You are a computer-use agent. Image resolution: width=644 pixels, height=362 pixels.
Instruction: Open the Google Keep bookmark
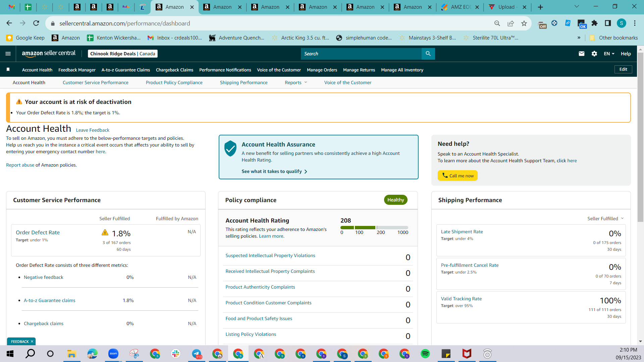pyautogui.click(x=25, y=38)
